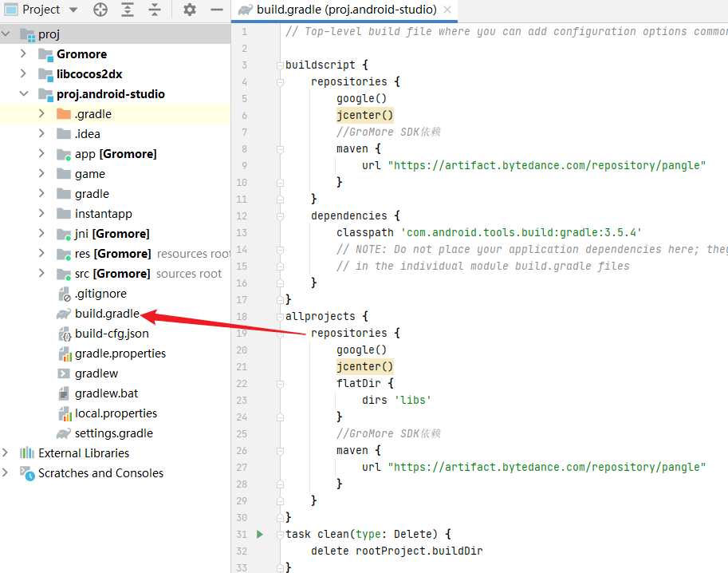
Task: Fold the maven block at line 26
Action: (x=280, y=451)
